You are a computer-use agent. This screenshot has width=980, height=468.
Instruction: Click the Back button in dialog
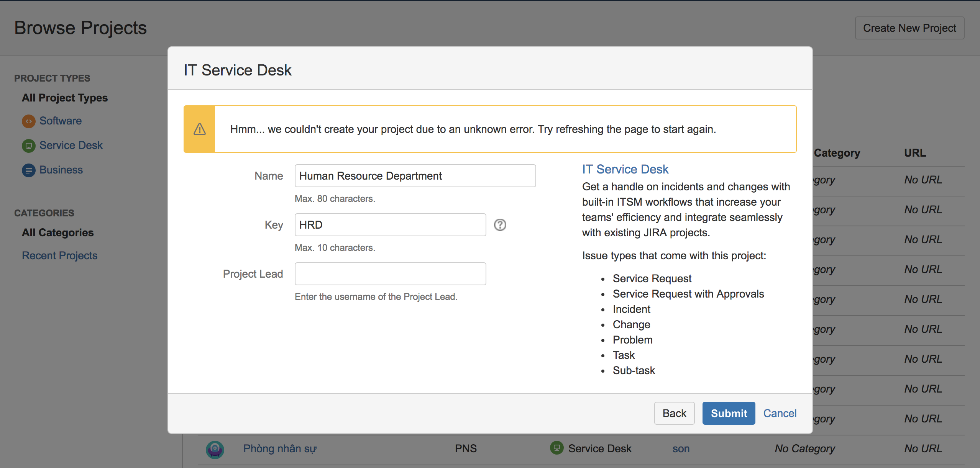click(674, 413)
